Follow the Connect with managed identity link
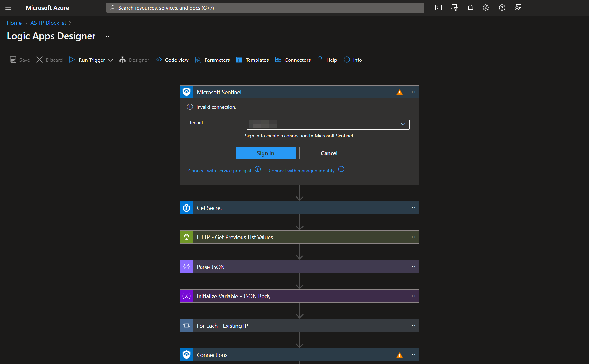 pyautogui.click(x=301, y=171)
